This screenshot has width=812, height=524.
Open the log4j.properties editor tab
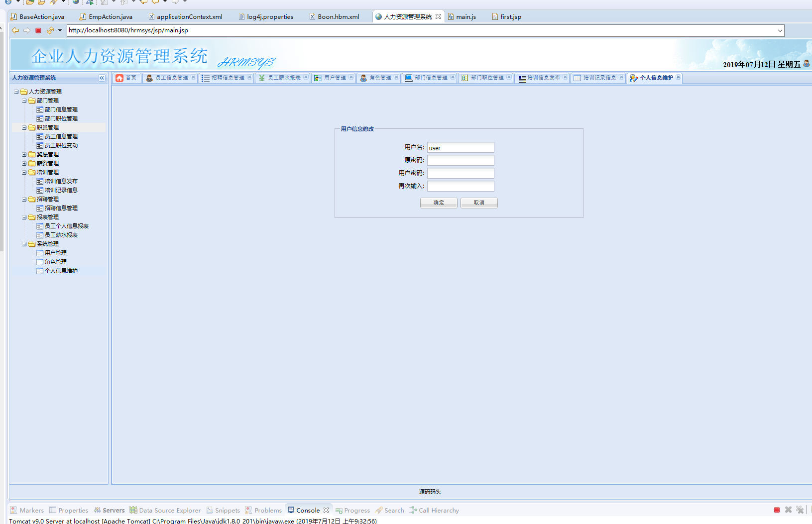[266, 16]
